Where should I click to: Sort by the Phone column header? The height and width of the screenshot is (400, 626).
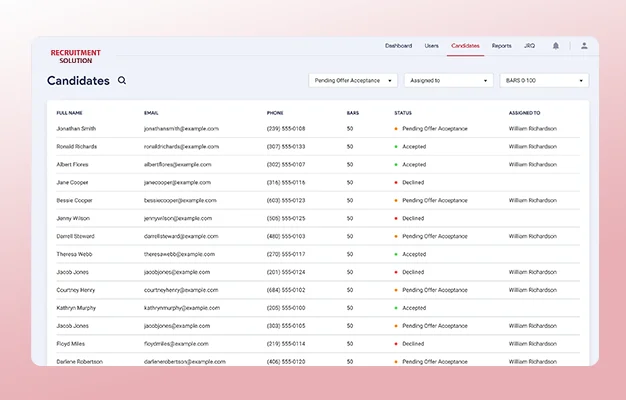(x=275, y=113)
